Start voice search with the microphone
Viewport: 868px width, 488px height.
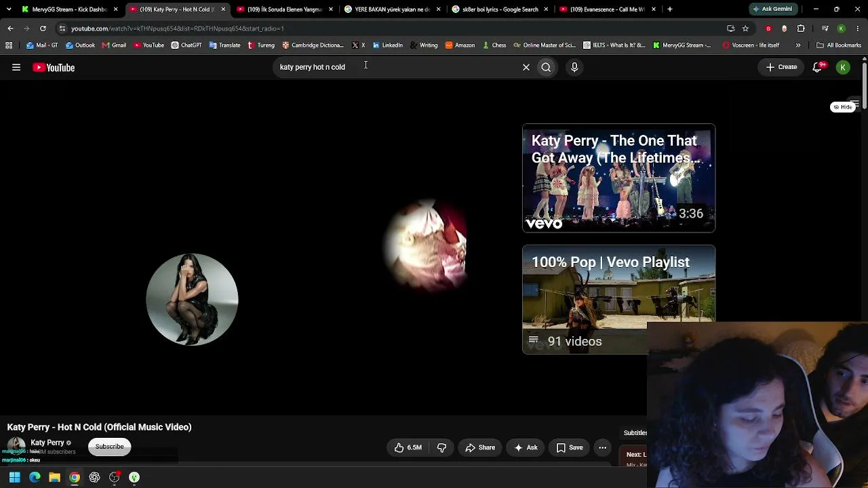pyautogui.click(x=574, y=67)
